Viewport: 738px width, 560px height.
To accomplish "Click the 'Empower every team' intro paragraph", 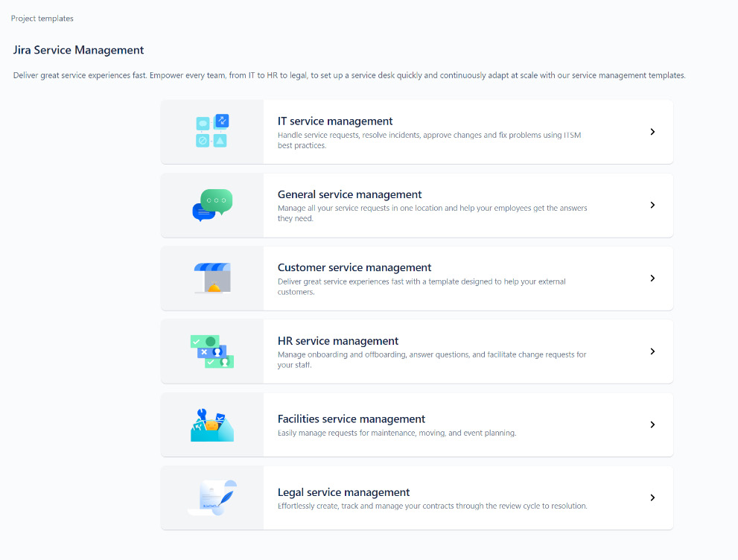I will [349, 75].
